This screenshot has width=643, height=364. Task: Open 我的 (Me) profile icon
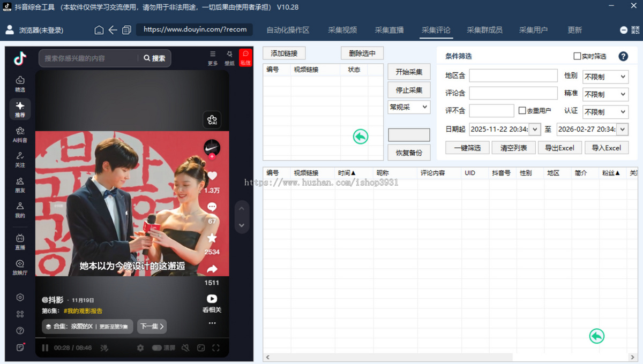20,210
